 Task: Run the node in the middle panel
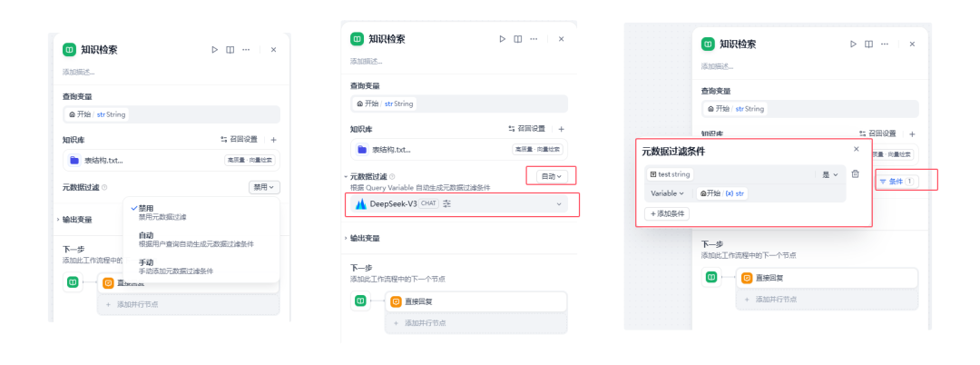tap(502, 39)
